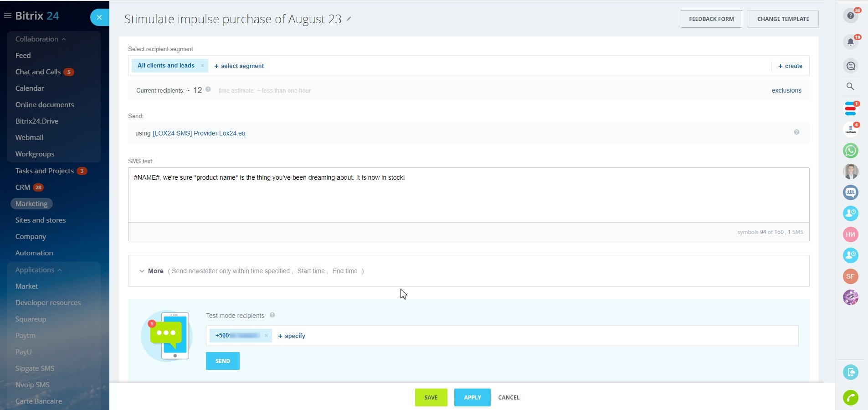868x410 pixels.
Task: Click inside the SMS text field
Action: point(468,195)
